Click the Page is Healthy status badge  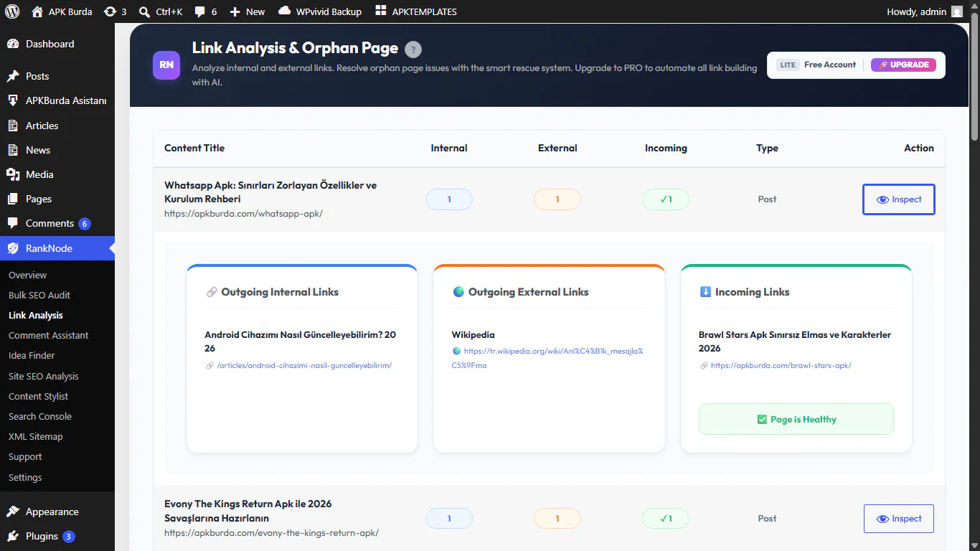[796, 419]
